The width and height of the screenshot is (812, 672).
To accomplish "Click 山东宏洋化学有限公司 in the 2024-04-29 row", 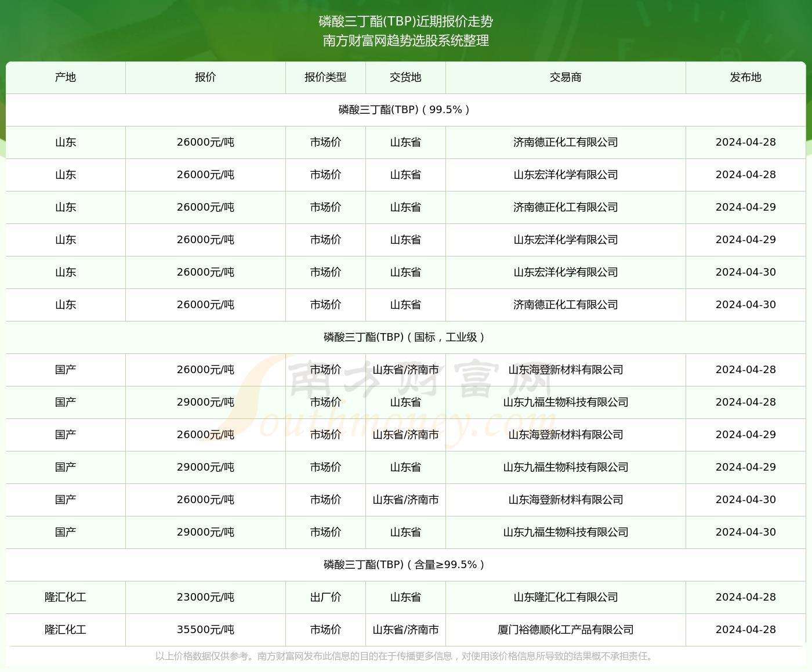I will [x=565, y=240].
